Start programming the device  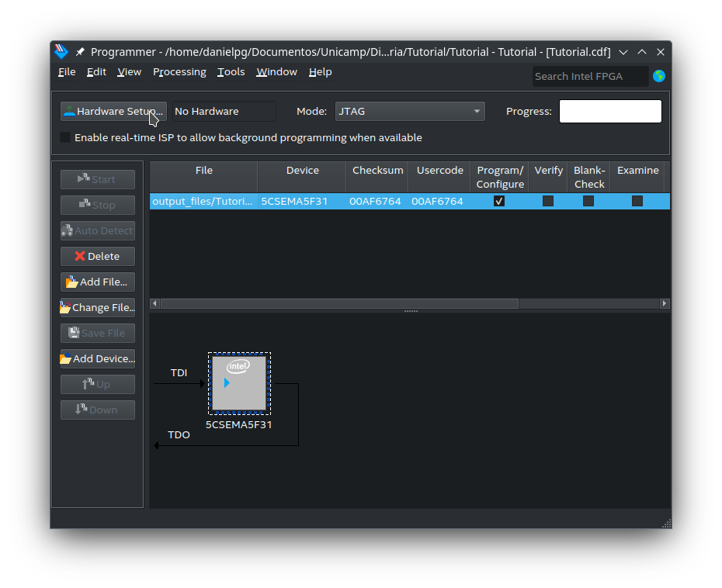pyautogui.click(x=98, y=179)
